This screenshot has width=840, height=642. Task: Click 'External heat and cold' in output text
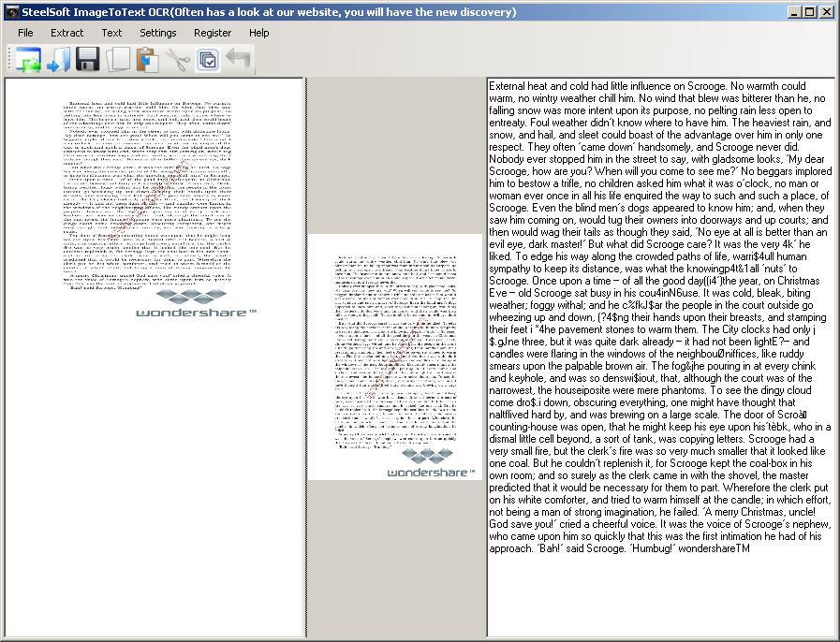click(x=542, y=86)
